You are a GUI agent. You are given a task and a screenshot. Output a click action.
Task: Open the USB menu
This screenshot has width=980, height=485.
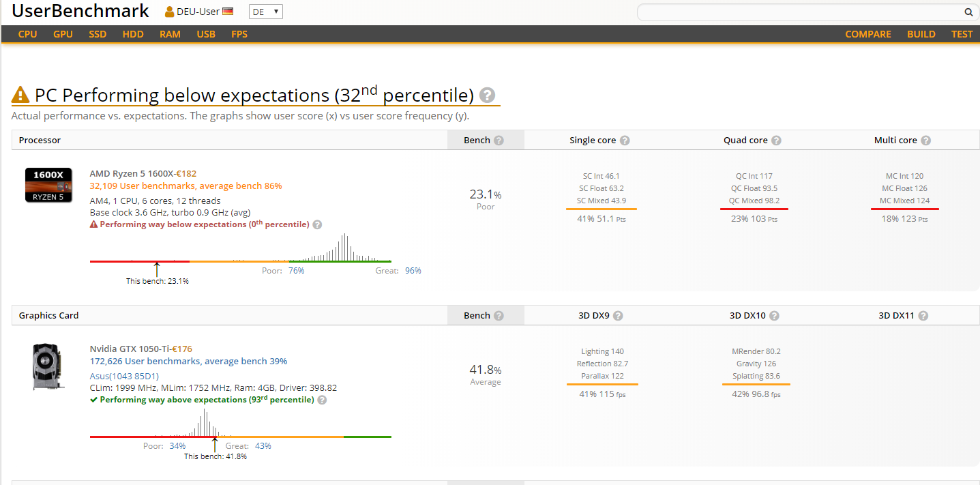[206, 34]
